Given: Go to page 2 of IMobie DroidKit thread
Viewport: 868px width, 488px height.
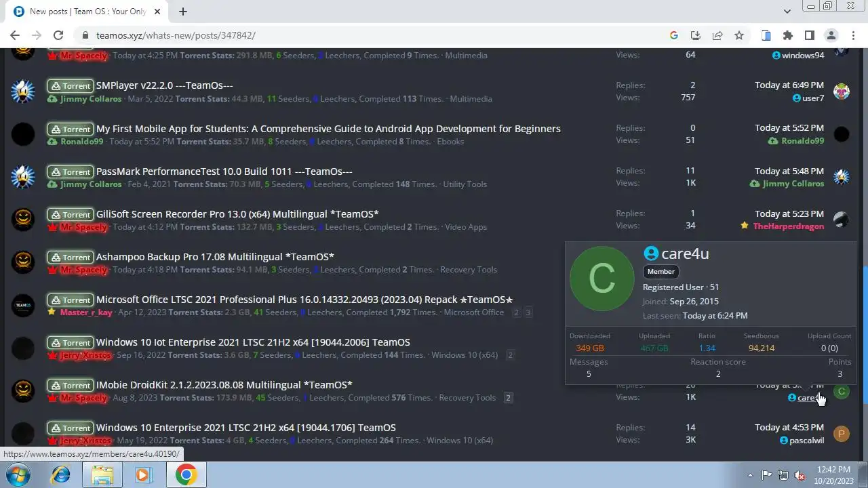Looking at the screenshot, I should click(508, 398).
